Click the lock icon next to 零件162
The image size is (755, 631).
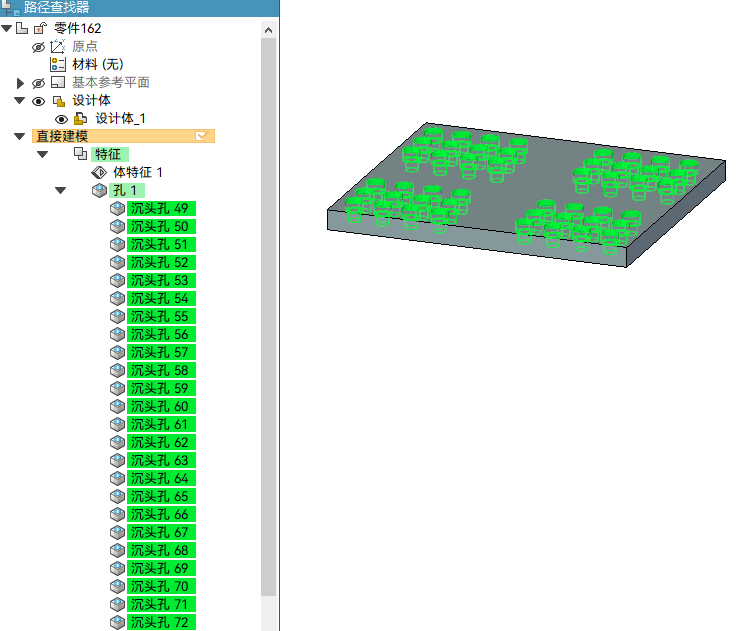click(x=40, y=28)
